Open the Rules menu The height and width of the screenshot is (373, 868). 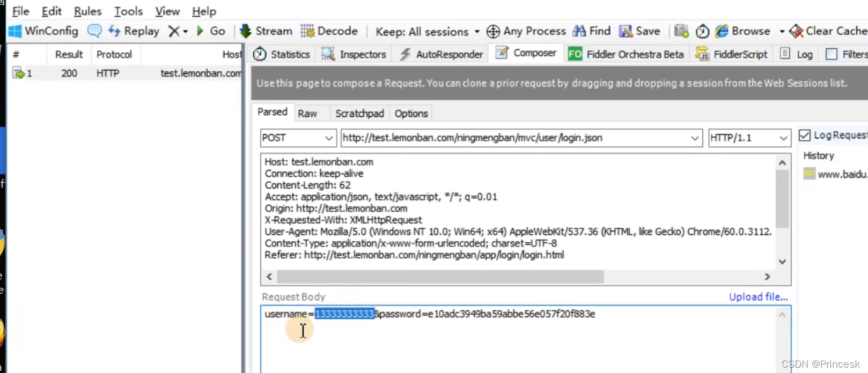[x=88, y=11]
